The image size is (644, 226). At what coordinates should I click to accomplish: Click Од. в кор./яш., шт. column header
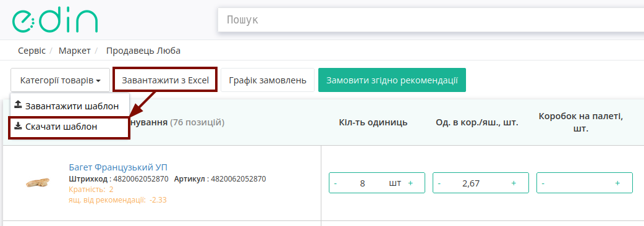click(x=477, y=122)
